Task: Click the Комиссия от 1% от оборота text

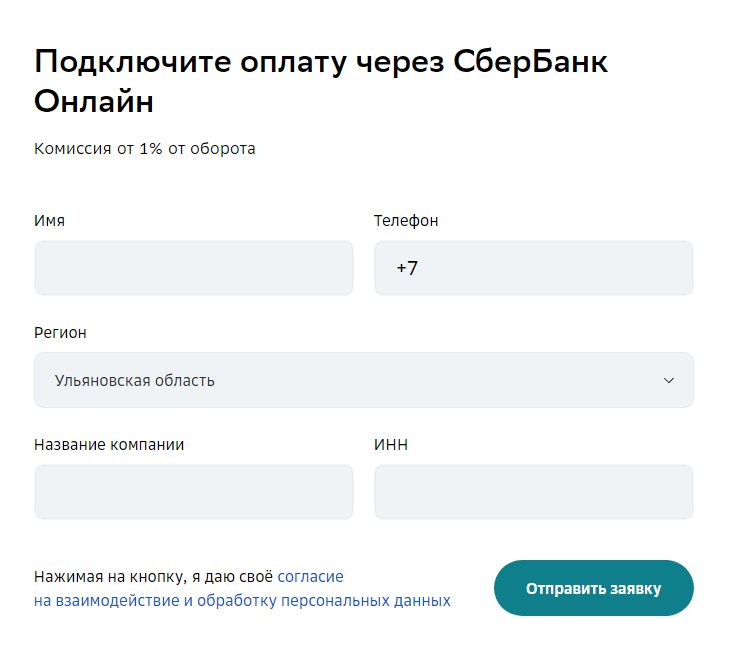Action: coord(145,149)
